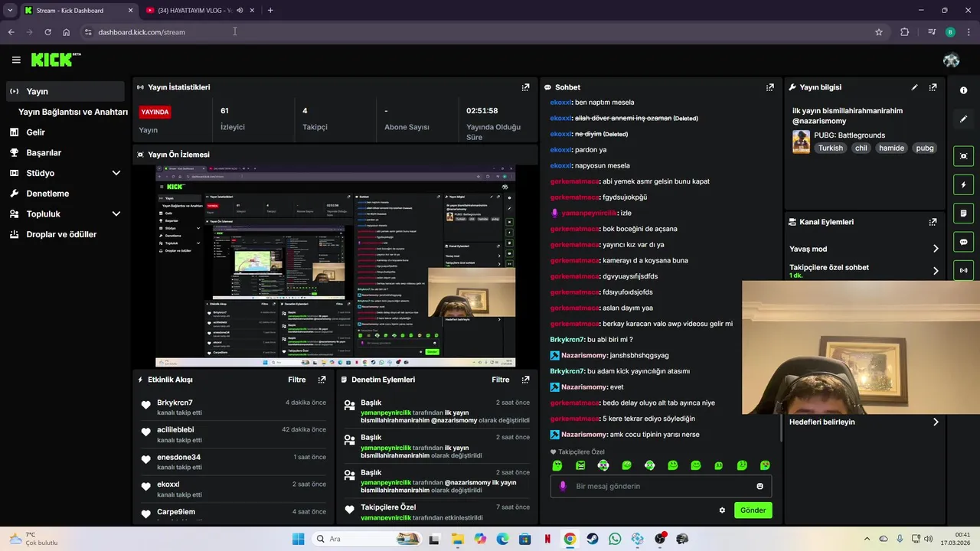Open a new browser tab
The image size is (980, 551).
click(270, 11)
